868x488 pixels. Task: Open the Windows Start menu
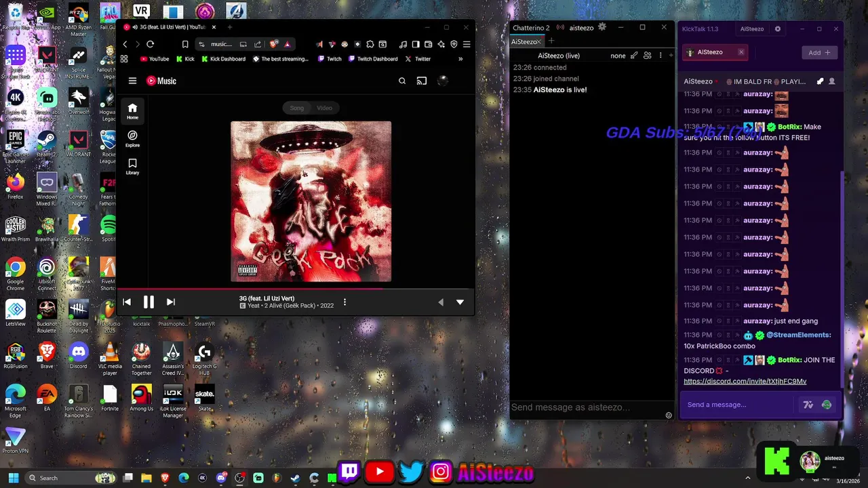[13, 478]
